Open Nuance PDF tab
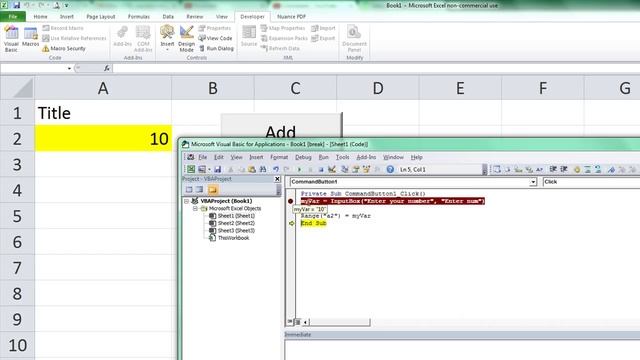640x360 pixels. tap(291, 17)
